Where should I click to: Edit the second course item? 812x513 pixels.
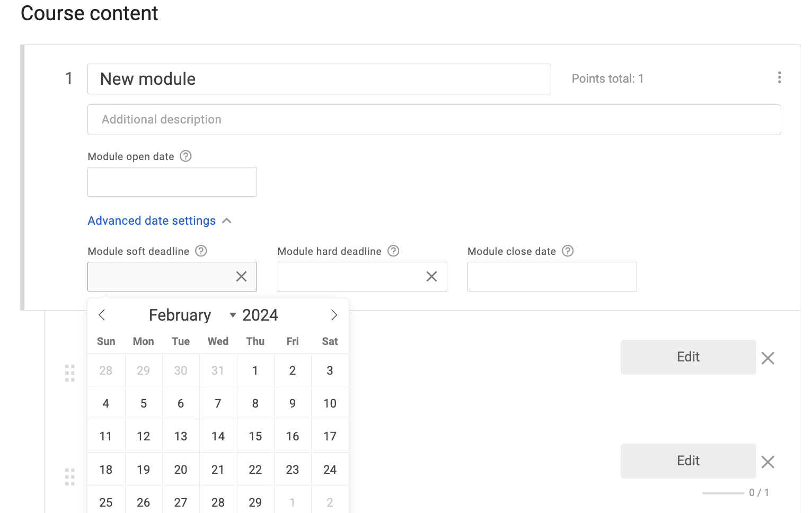pyautogui.click(x=687, y=461)
